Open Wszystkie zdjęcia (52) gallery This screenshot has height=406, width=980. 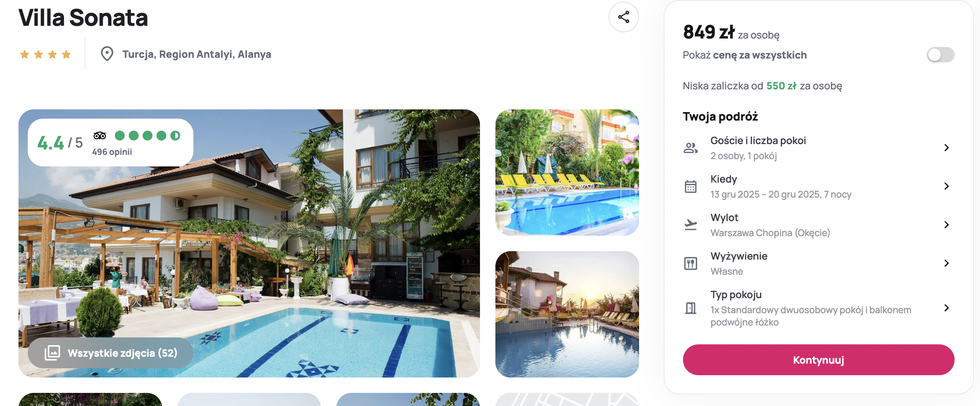point(110,353)
